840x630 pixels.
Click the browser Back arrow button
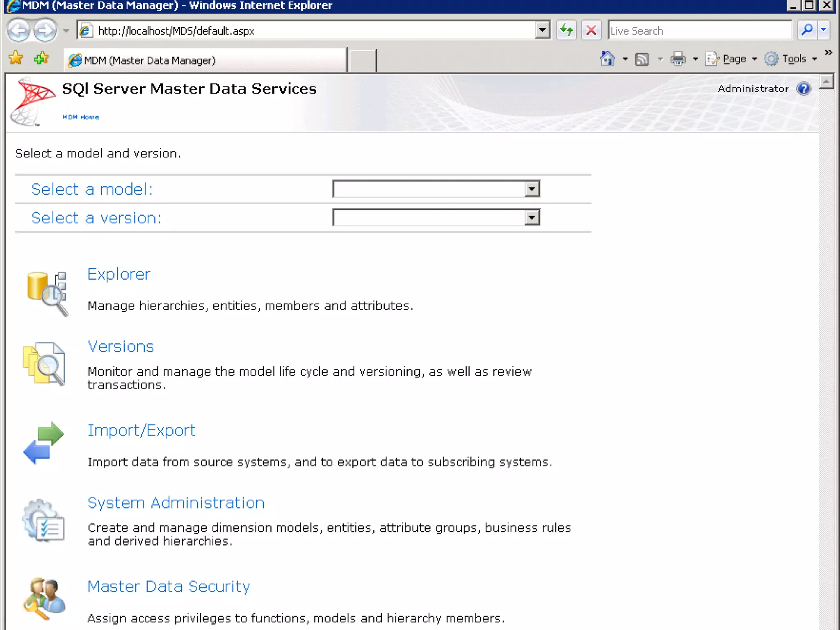pyautogui.click(x=19, y=30)
